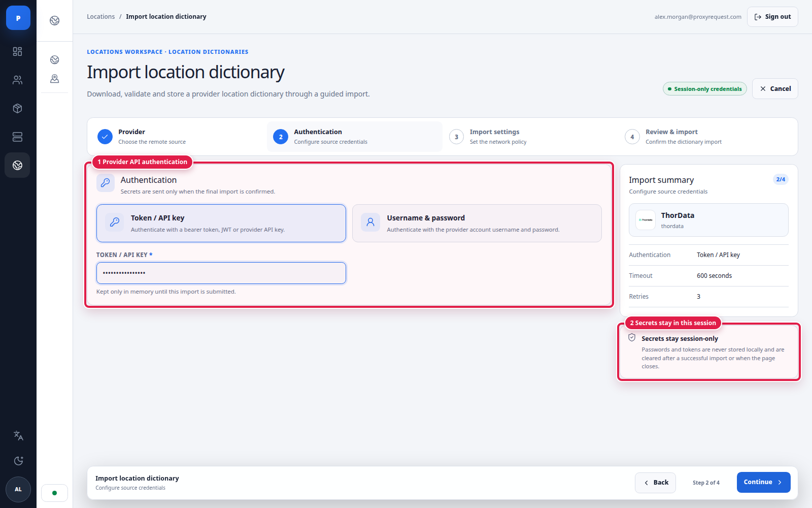Click the highlighted locations icon in dark sidebar

pos(18,165)
